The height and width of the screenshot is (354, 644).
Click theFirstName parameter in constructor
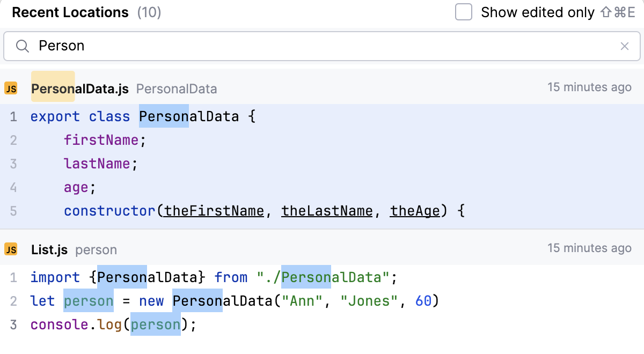point(214,211)
